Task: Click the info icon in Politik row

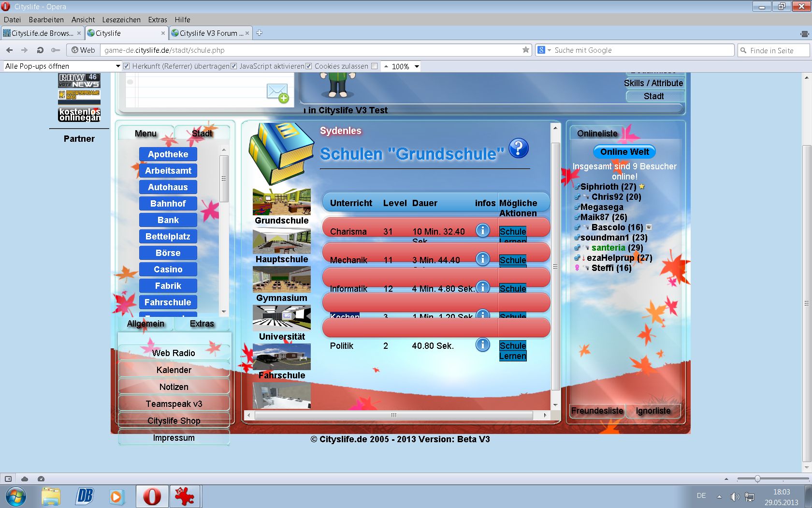Action: [482, 344]
